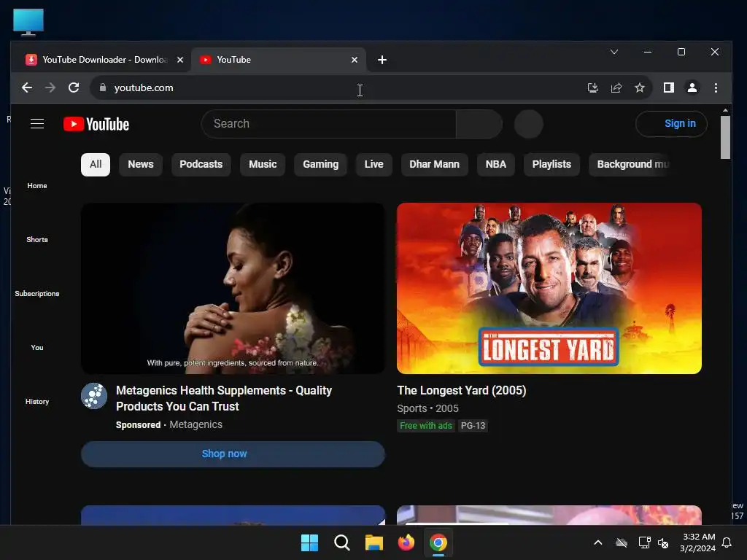The width and height of the screenshot is (747, 560).
Task: Bookmark this tab with the star icon
Action: coord(639,87)
